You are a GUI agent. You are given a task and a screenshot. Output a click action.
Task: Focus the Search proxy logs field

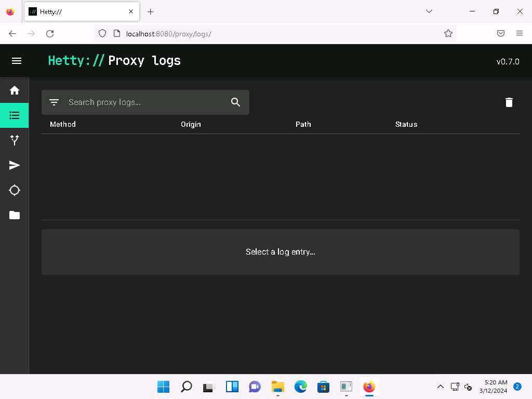point(145,102)
